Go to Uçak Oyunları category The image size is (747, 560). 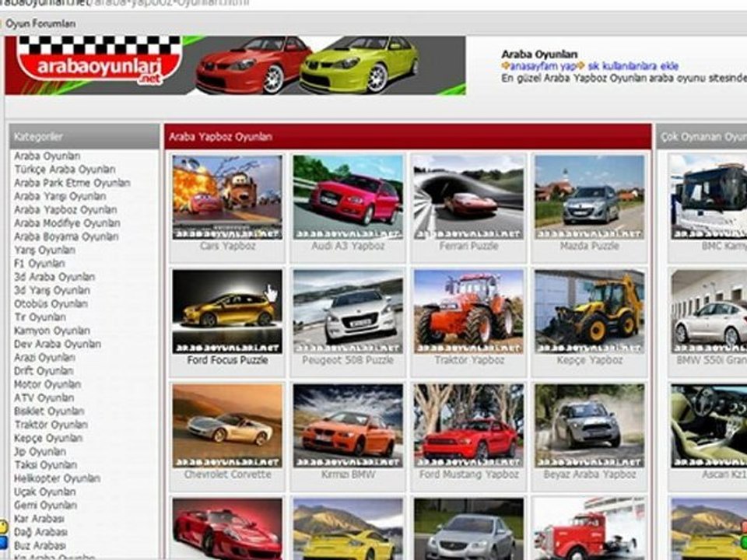[x=45, y=492]
